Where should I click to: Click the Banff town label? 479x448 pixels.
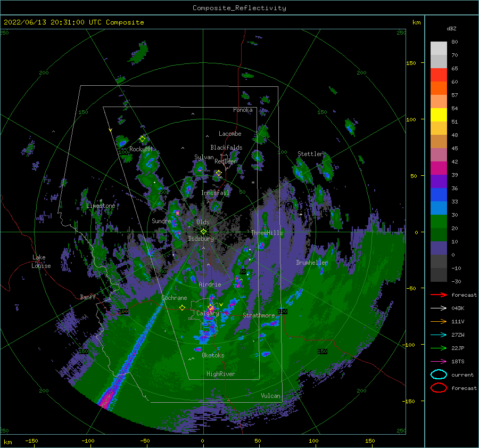[x=88, y=297]
